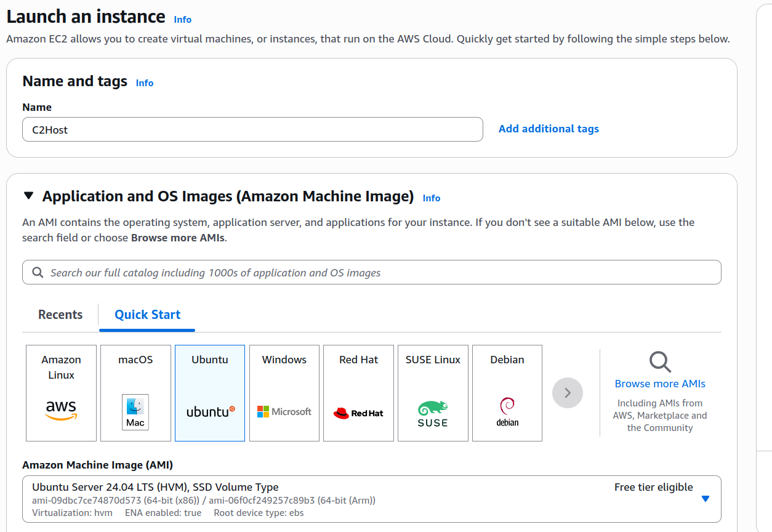The height and width of the screenshot is (532, 772).
Task: Click the Add additional tags link
Action: tap(549, 129)
